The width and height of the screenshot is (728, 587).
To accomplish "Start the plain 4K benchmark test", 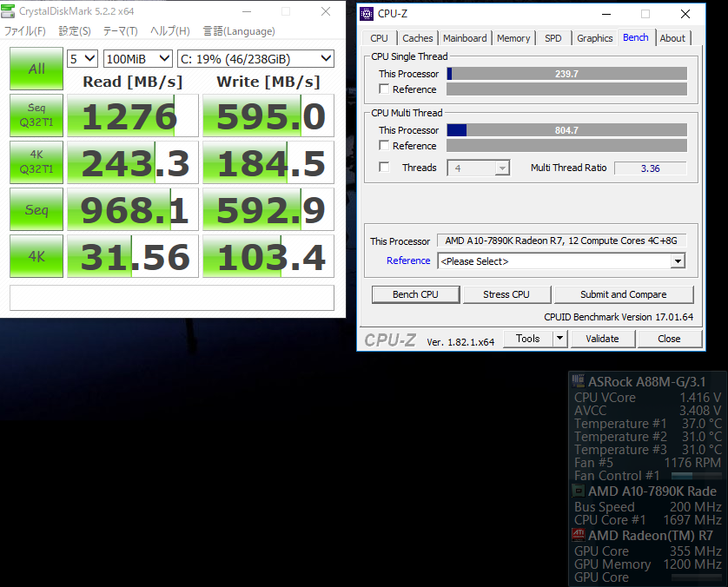I will click(36, 256).
